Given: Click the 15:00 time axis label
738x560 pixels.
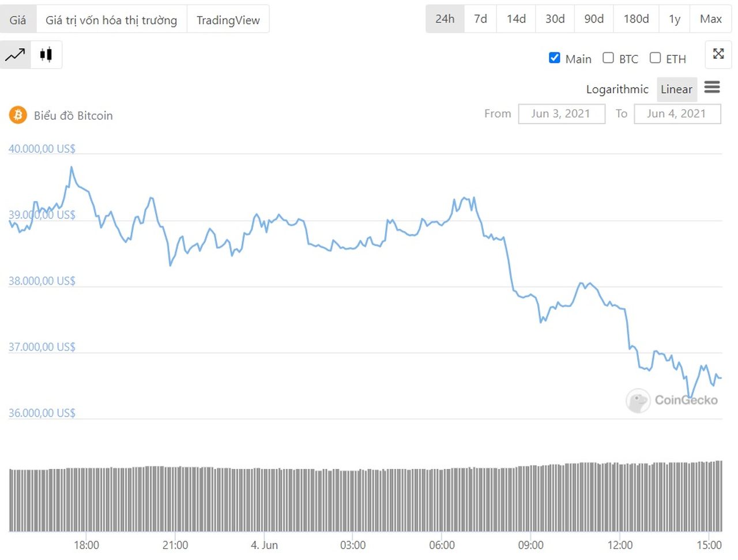Looking at the screenshot, I should coord(709,545).
